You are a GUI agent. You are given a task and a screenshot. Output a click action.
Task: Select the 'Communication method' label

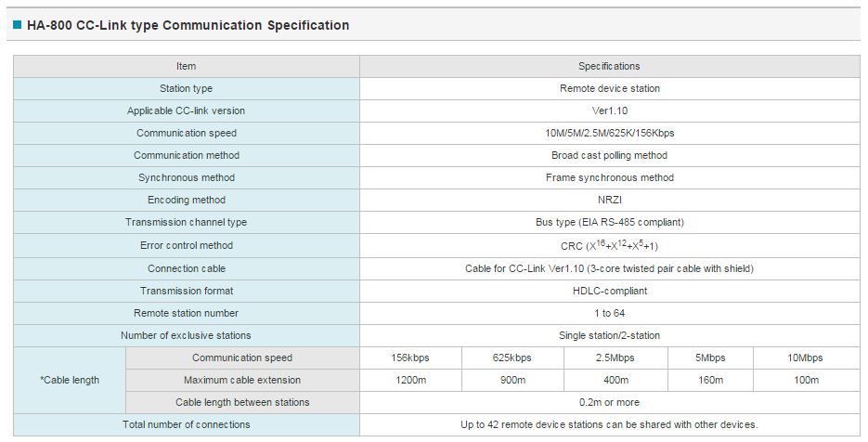coord(187,155)
